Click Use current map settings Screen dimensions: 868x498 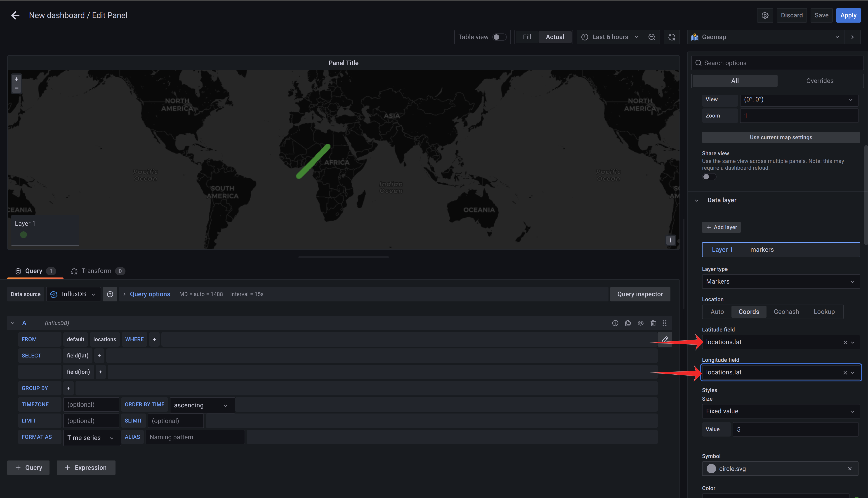tap(781, 137)
